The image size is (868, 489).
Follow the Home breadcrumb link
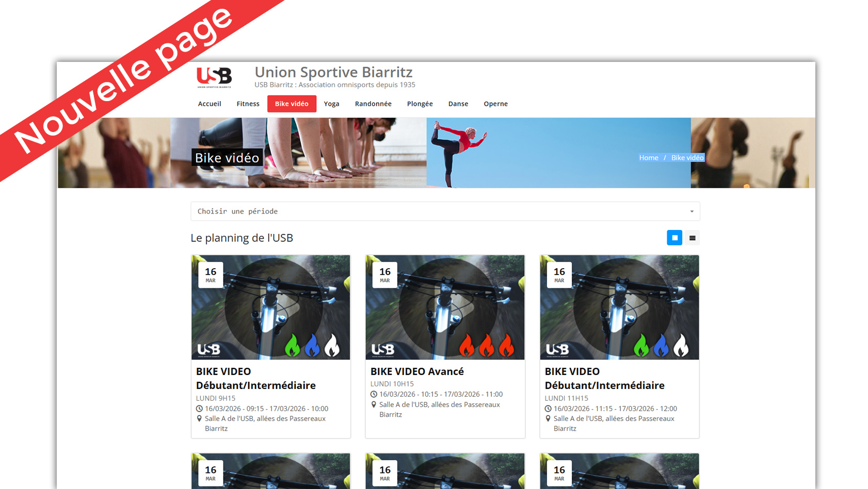(x=648, y=158)
